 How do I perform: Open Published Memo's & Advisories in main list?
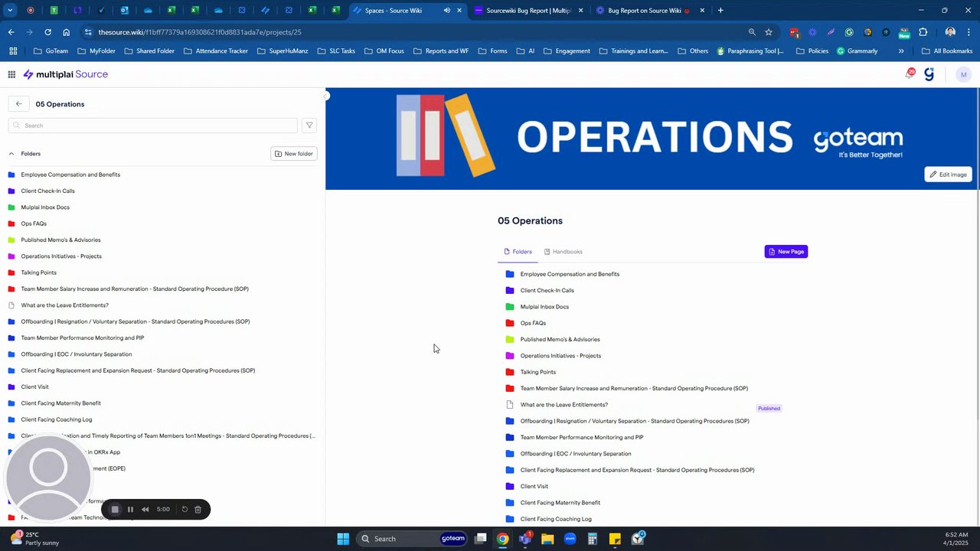560,340
